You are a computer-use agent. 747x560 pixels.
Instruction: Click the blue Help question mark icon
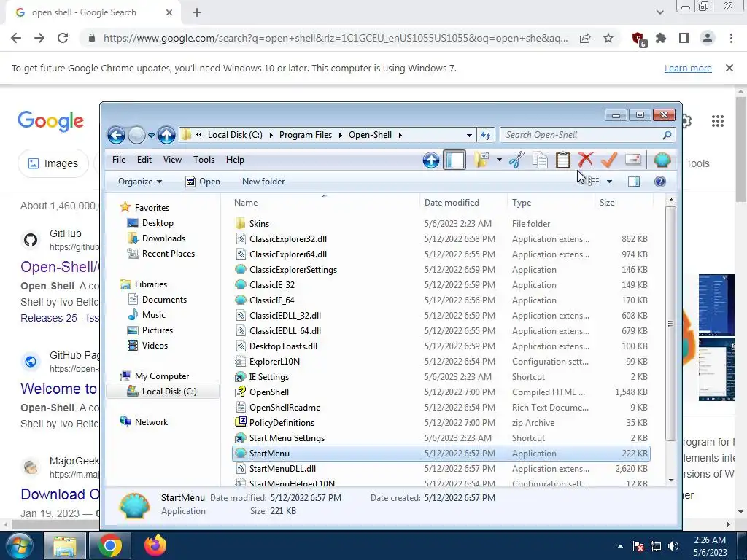point(659,182)
